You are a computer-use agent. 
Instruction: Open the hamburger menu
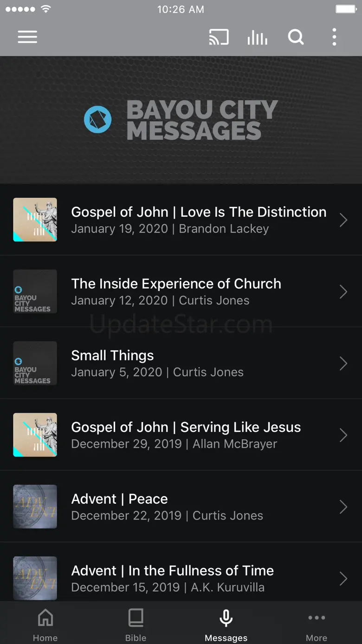pyautogui.click(x=27, y=37)
